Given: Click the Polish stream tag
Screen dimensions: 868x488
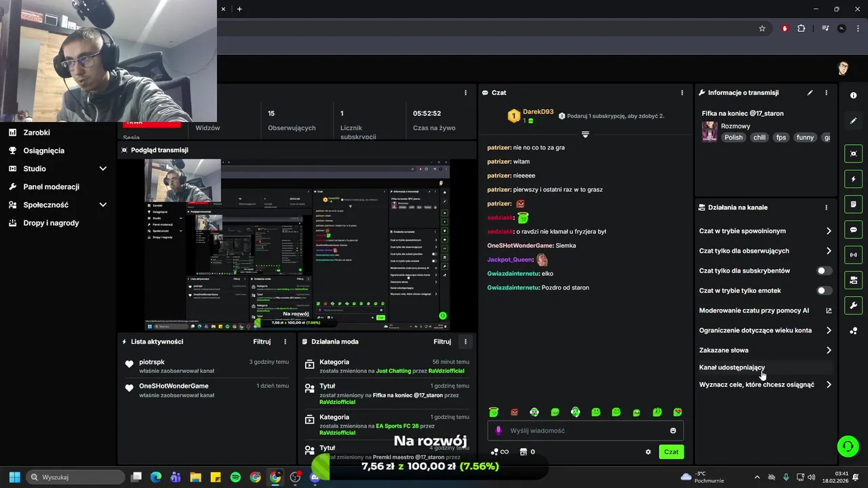Looking at the screenshot, I should pyautogui.click(x=734, y=137).
